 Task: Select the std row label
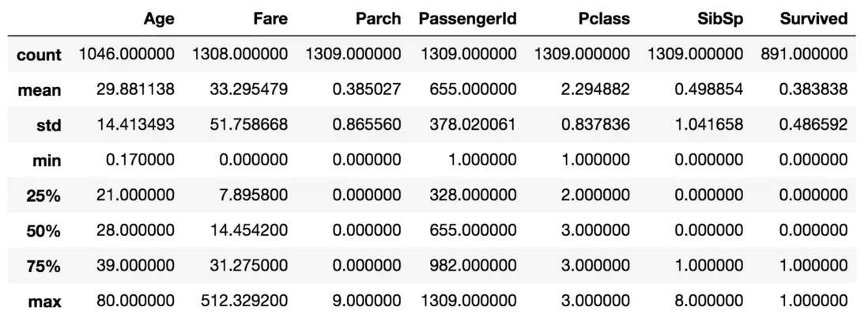[x=50, y=125]
